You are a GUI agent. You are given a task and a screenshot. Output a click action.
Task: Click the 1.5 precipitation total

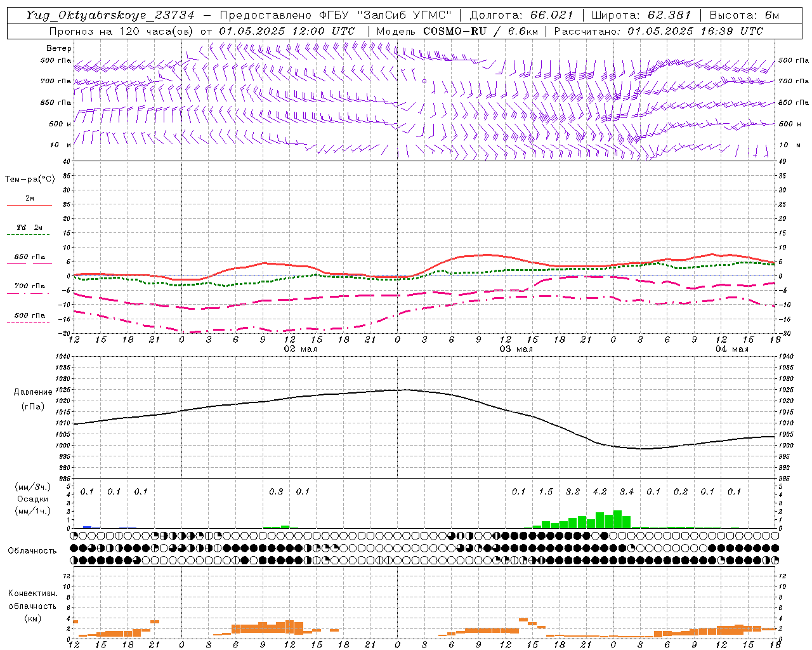(546, 492)
